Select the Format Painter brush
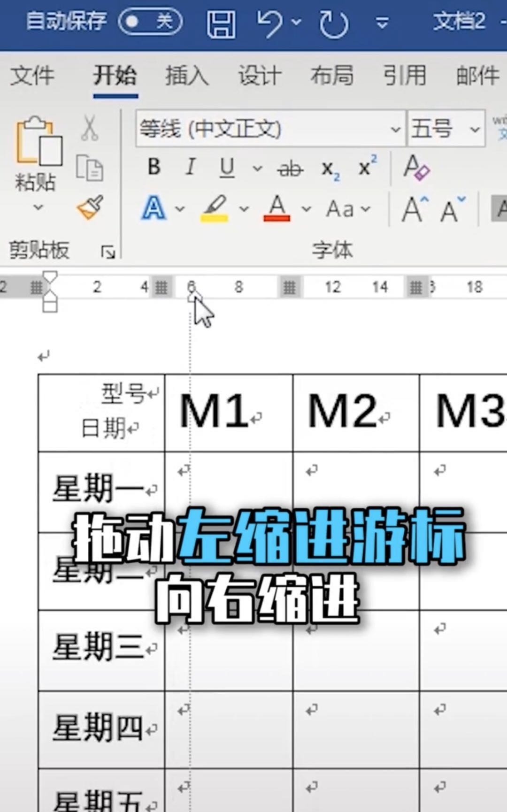Viewport: 507px width, 812px height. (x=90, y=207)
